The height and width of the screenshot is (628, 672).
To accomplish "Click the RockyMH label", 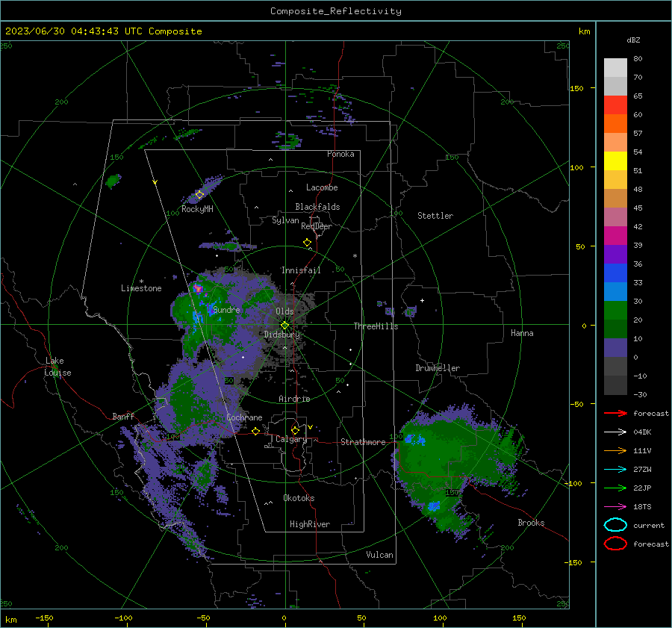I will coord(197,209).
